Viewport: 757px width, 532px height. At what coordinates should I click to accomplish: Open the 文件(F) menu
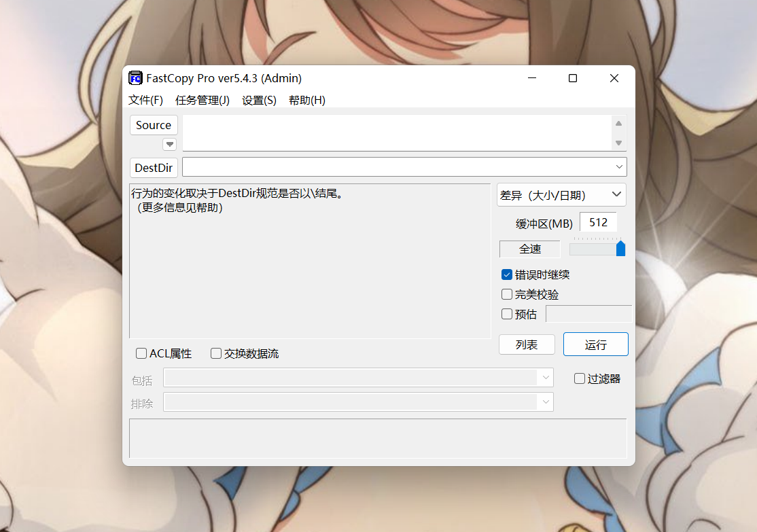[x=146, y=100]
